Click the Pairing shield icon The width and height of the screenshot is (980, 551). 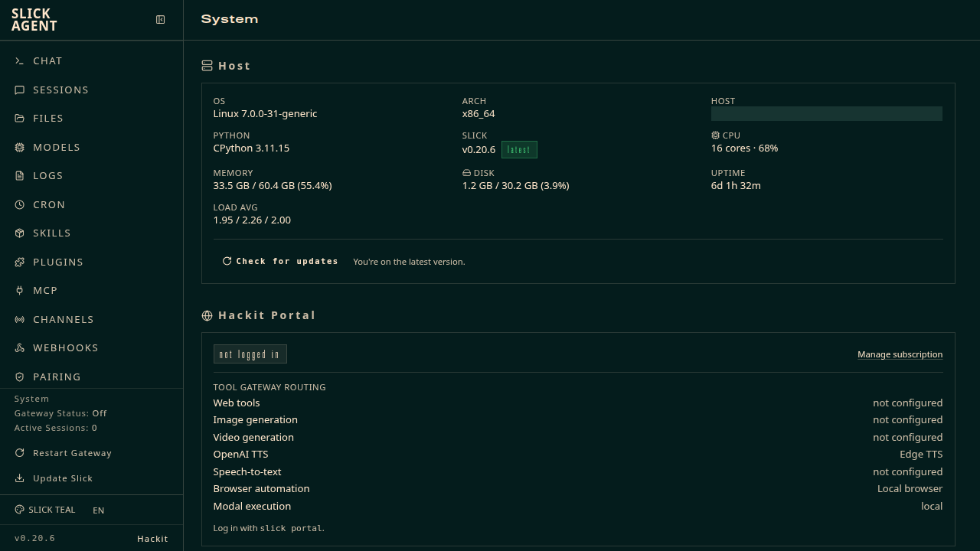tap(19, 377)
